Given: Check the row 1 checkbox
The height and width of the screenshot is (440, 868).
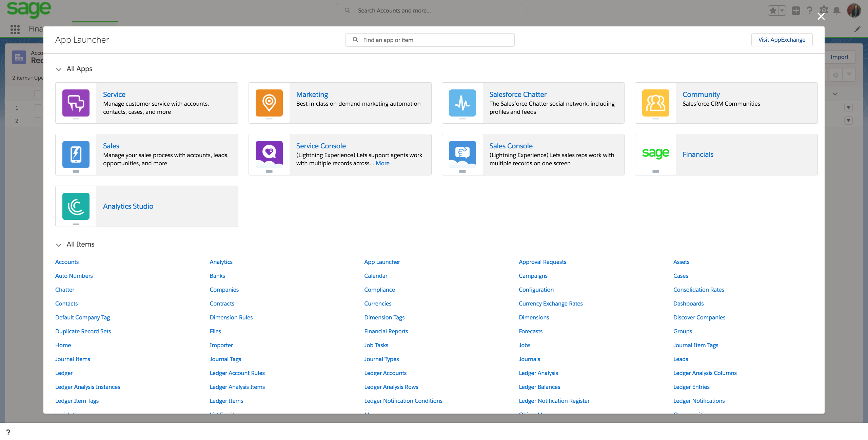Looking at the screenshot, I should click(x=38, y=108).
